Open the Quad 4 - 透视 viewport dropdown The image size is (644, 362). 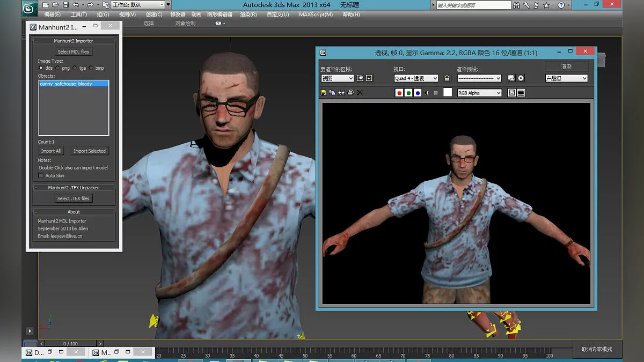[x=416, y=78]
